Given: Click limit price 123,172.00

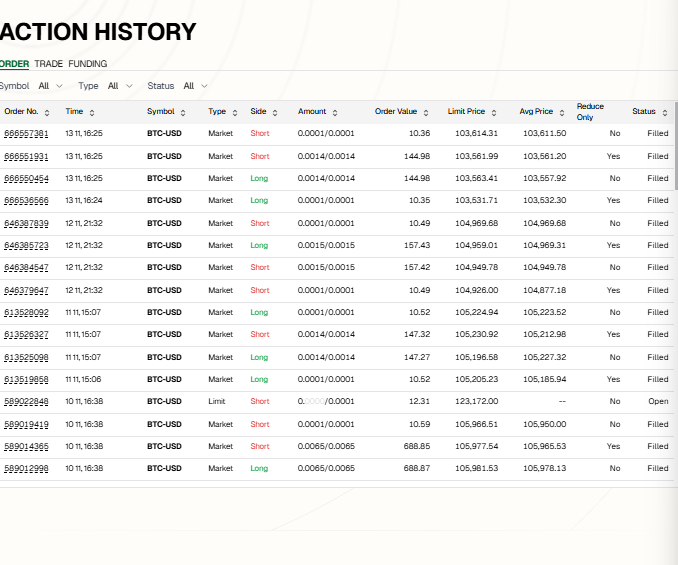Looking at the screenshot, I should coord(477,402).
